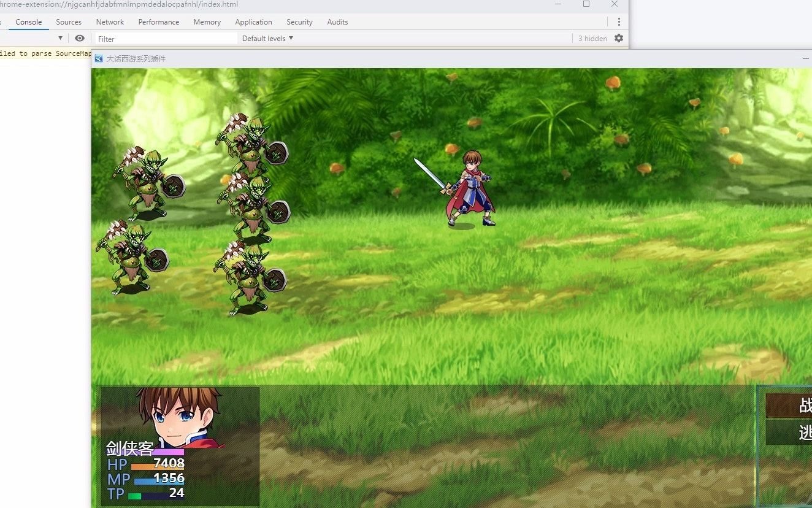Open the Sources tab in DevTools

[x=69, y=21]
